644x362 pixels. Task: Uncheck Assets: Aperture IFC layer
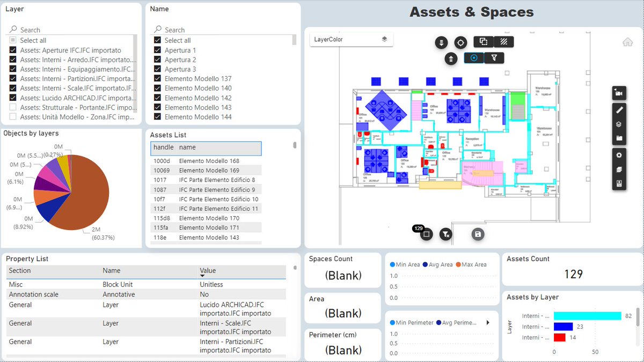click(x=13, y=50)
